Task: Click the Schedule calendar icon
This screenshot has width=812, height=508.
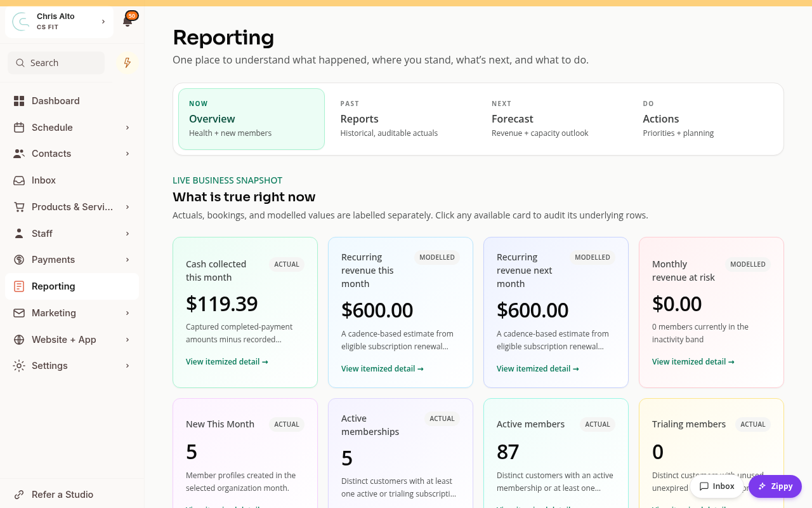Action: [x=19, y=128]
